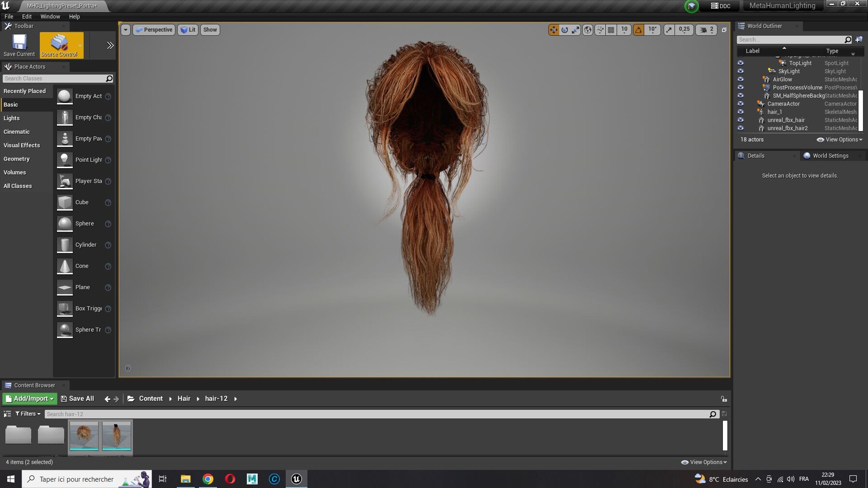868x488 pixels.
Task: Open Source Control from the toolbar
Action: click(59, 45)
